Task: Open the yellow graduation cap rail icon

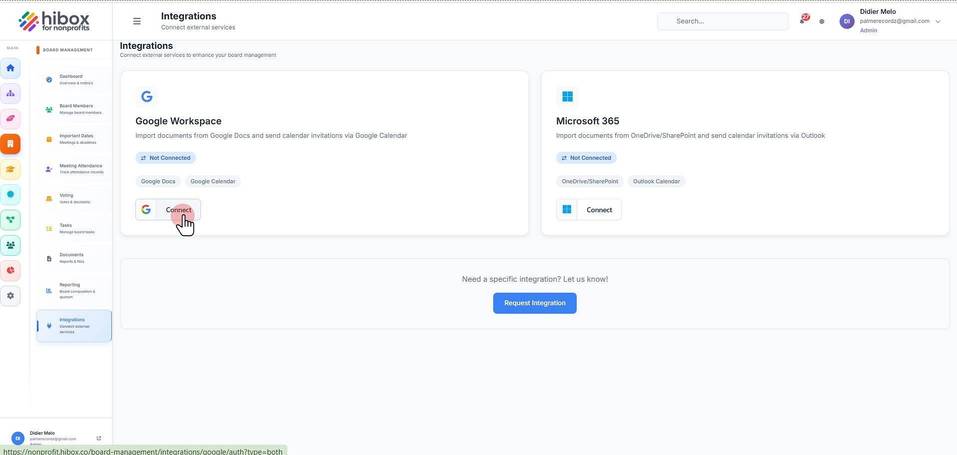Action: [10, 169]
